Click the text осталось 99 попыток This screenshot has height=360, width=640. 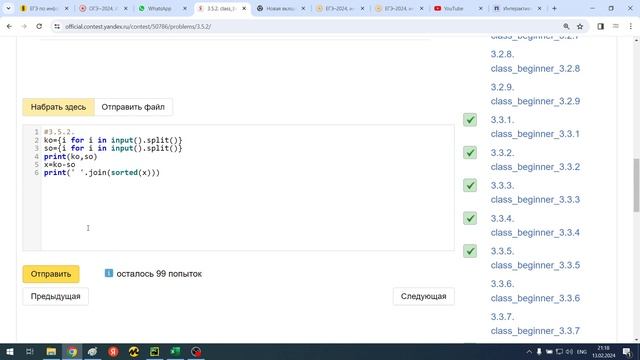tap(159, 274)
